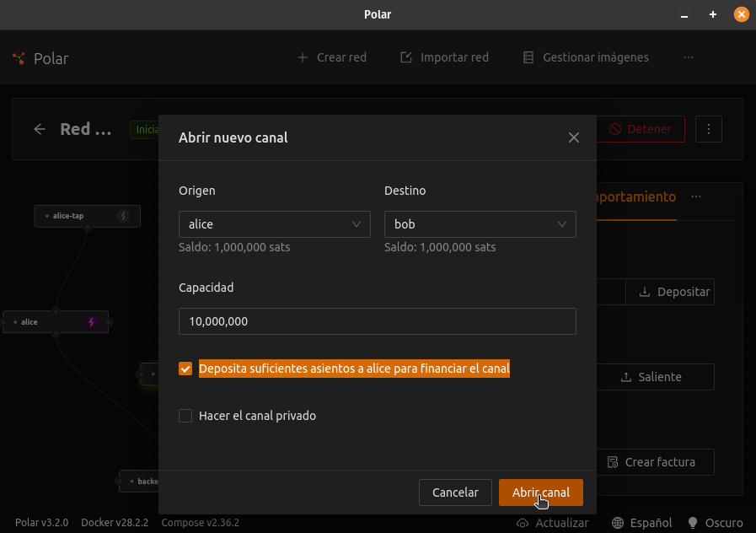Screen dimensions: 756x533
Task: Close the Abrir nuevo canal dialog
Action: pyautogui.click(x=574, y=137)
